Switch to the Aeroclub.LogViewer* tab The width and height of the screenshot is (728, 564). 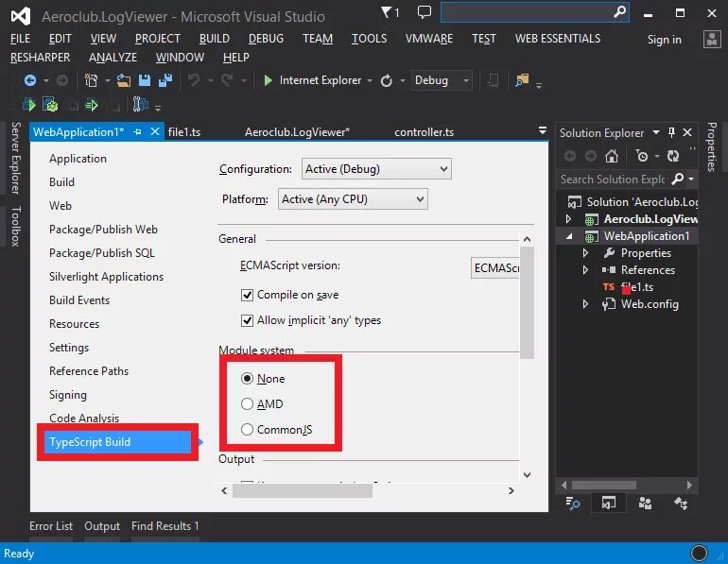(x=297, y=132)
